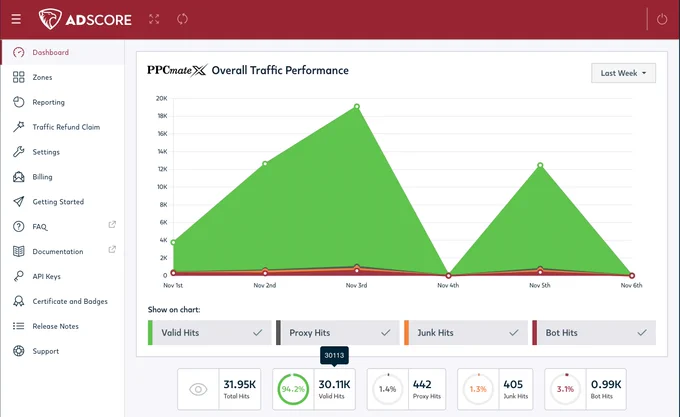Click the 30113 tooltip
Viewport: 680px width, 417px height.
(334, 355)
